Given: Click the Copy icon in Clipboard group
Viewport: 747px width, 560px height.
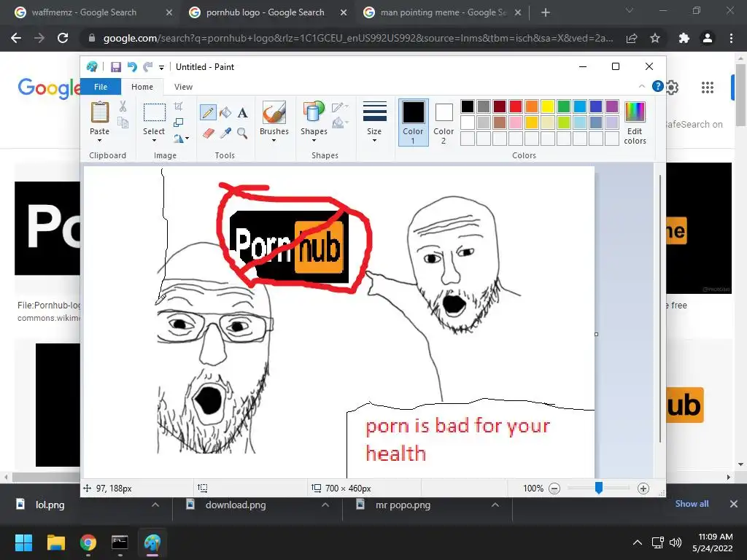Looking at the screenshot, I should point(123,122).
